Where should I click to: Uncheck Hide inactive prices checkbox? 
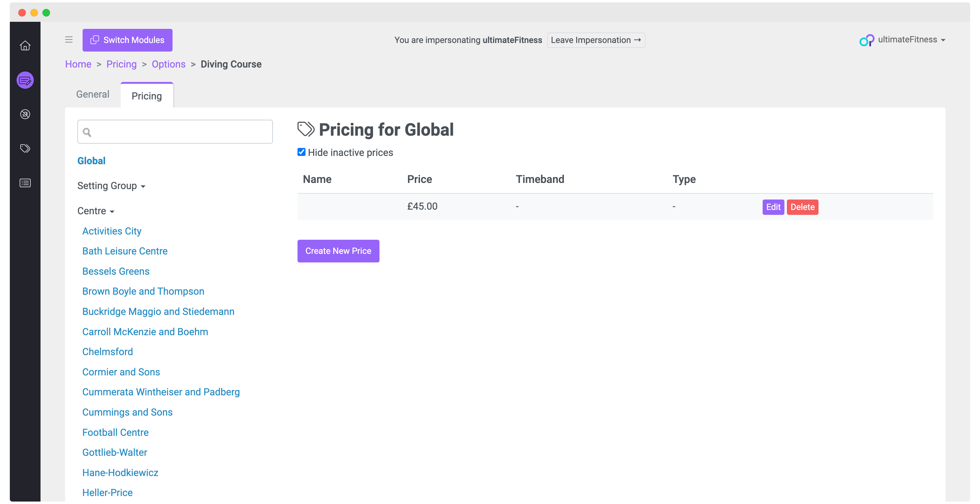click(301, 152)
